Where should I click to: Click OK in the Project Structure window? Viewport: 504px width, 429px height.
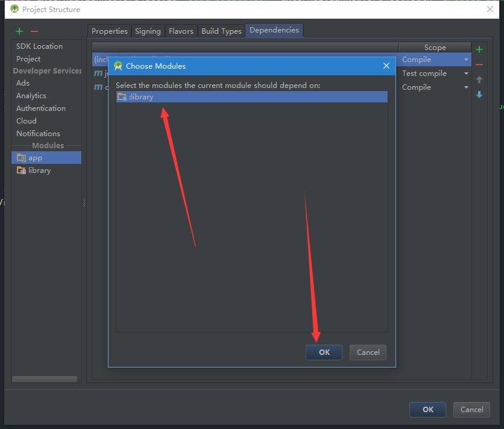click(x=428, y=410)
